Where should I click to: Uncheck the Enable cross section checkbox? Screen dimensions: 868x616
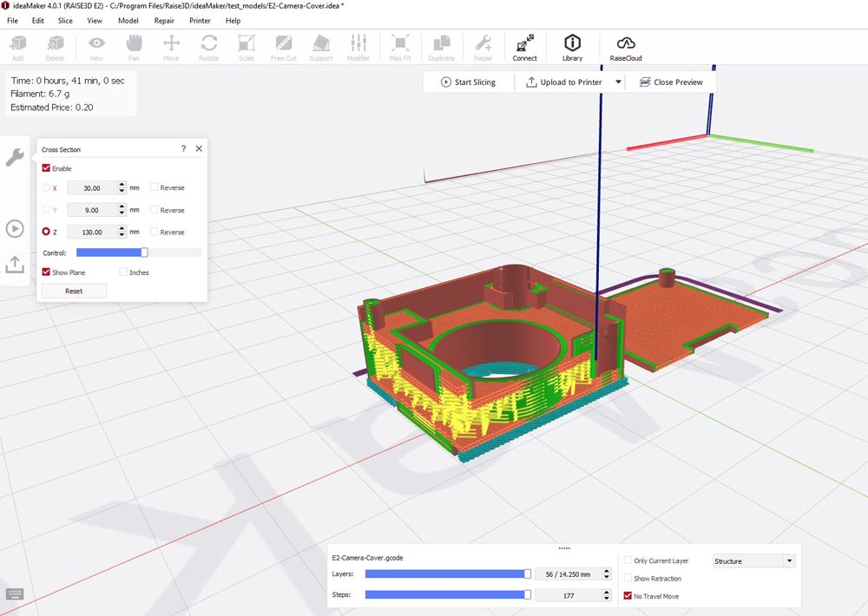point(47,168)
